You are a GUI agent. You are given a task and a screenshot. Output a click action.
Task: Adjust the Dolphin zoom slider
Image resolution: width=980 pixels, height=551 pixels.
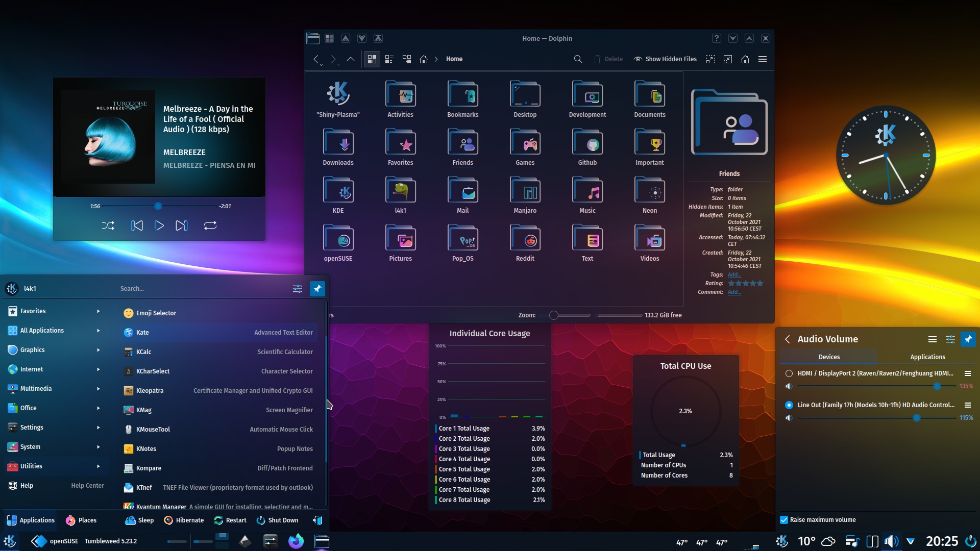click(565, 315)
